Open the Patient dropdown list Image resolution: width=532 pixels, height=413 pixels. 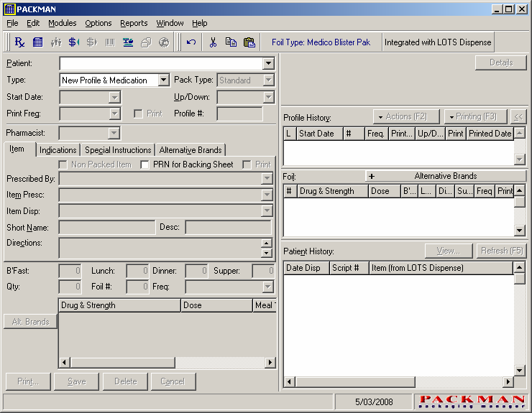268,63
